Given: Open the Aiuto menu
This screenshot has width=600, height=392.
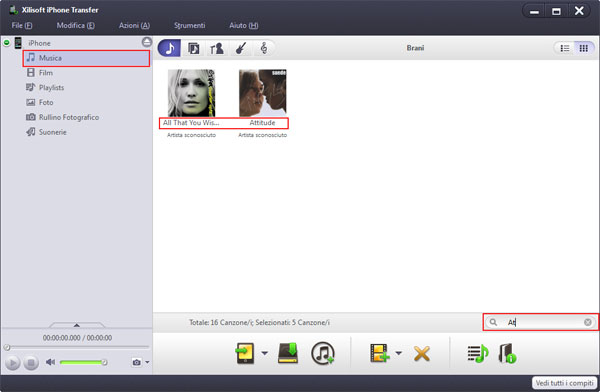Looking at the screenshot, I should 244,25.
